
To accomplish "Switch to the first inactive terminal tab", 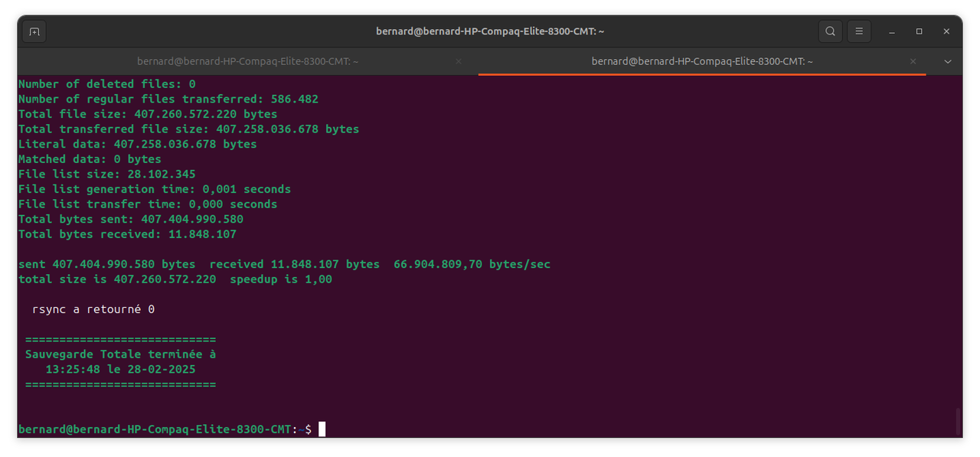I will [247, 61].
